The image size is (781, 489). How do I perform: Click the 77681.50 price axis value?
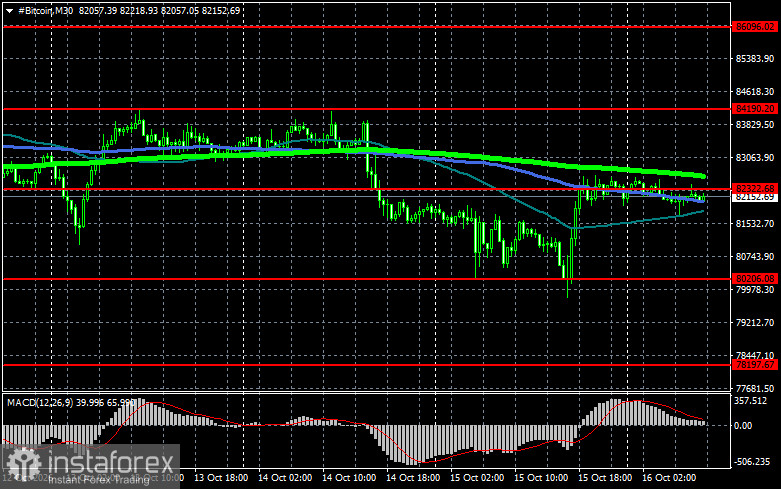tap(755, 388)
